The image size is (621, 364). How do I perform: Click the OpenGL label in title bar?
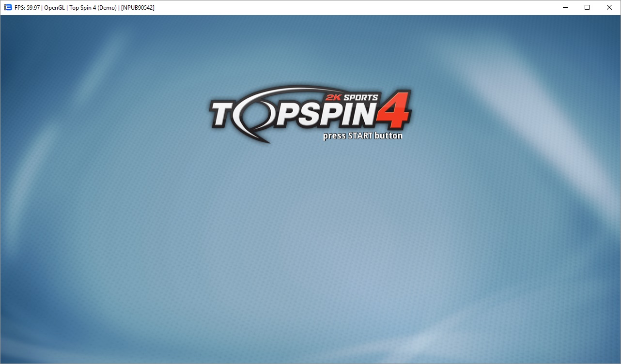pyautogui.click(x=54, y=8)
